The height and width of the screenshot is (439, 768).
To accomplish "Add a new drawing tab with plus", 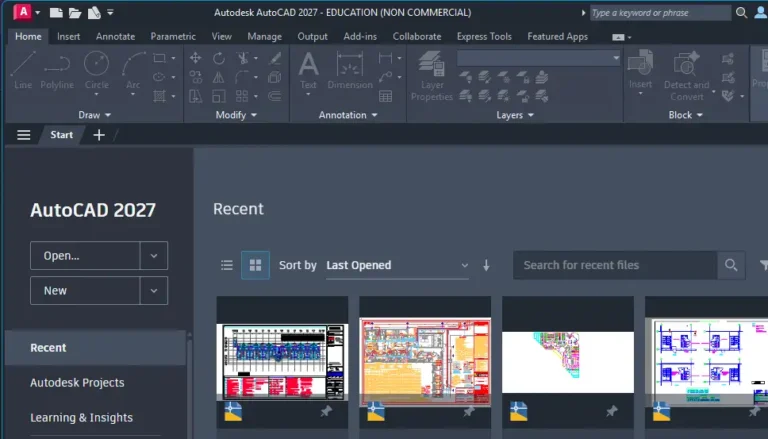I will click(99, 135).
